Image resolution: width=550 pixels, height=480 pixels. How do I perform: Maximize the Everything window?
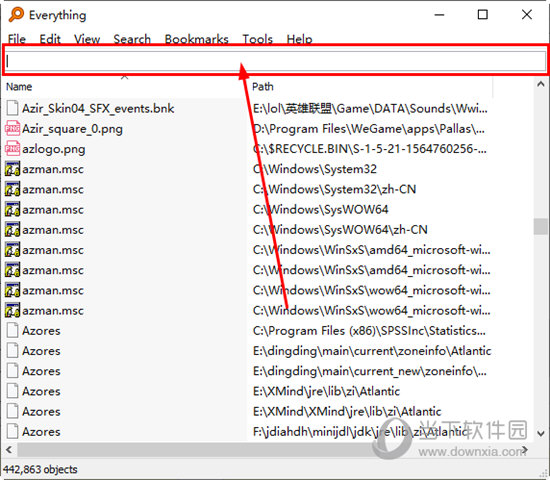483,15
